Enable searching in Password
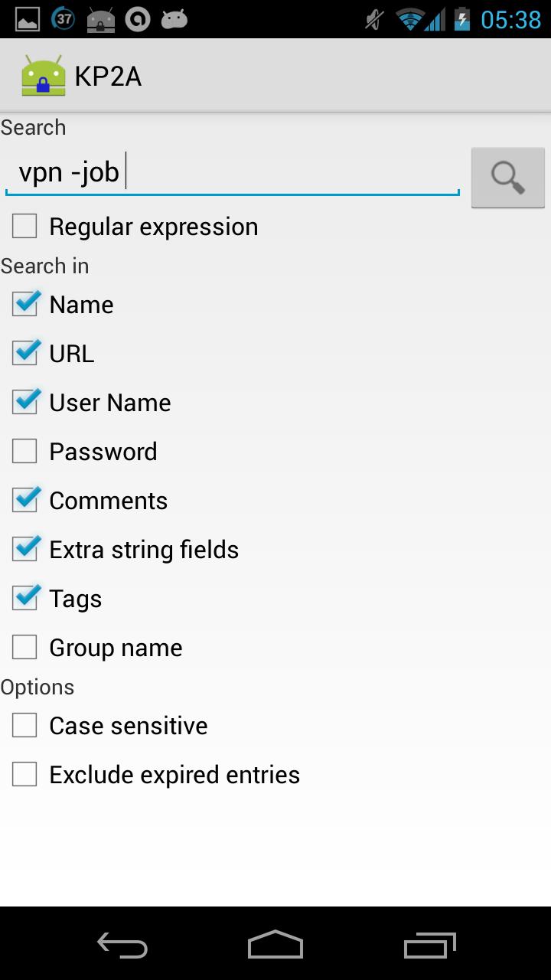551x980 pixels. [24, 452]
